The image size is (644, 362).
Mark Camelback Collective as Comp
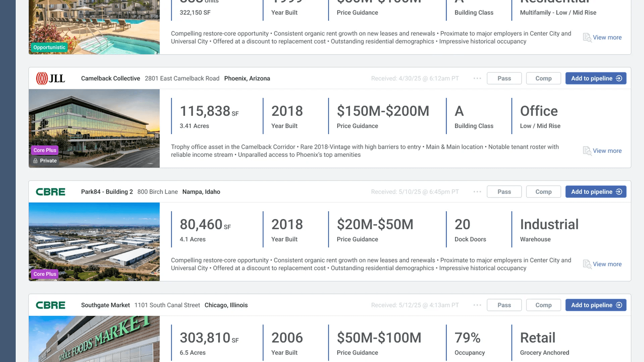(543, 78)
